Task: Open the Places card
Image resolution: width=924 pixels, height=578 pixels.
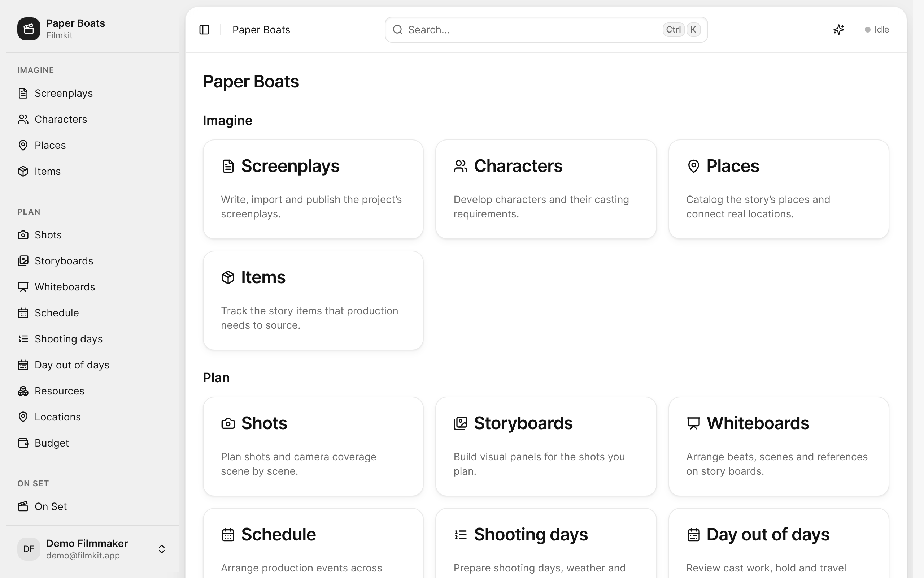Action: click(x=779, y=189)
